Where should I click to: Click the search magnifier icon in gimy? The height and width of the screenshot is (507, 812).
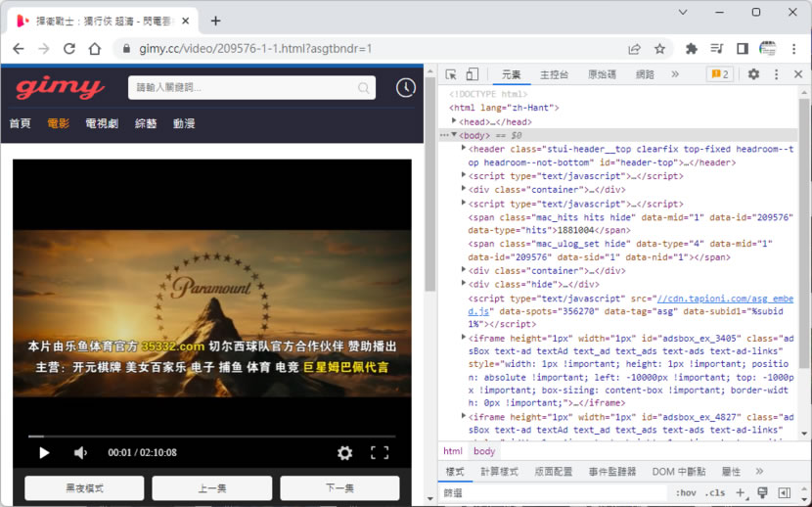pyautogui.click(x=364, y=87)
